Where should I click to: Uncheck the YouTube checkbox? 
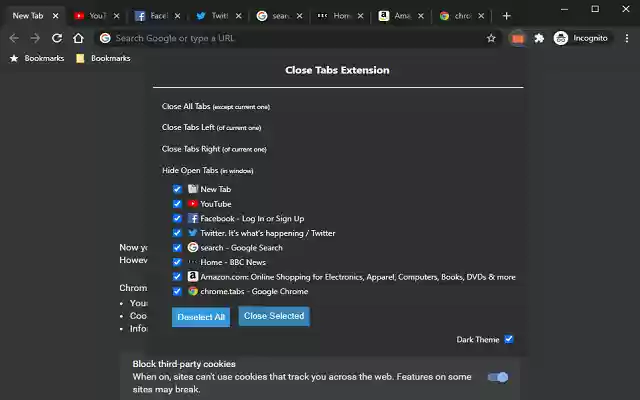point(177,204)
